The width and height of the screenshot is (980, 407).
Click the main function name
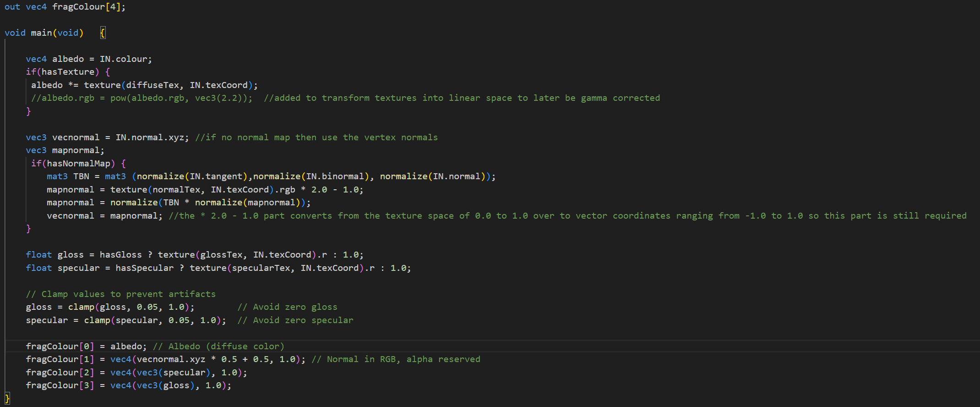41,33
